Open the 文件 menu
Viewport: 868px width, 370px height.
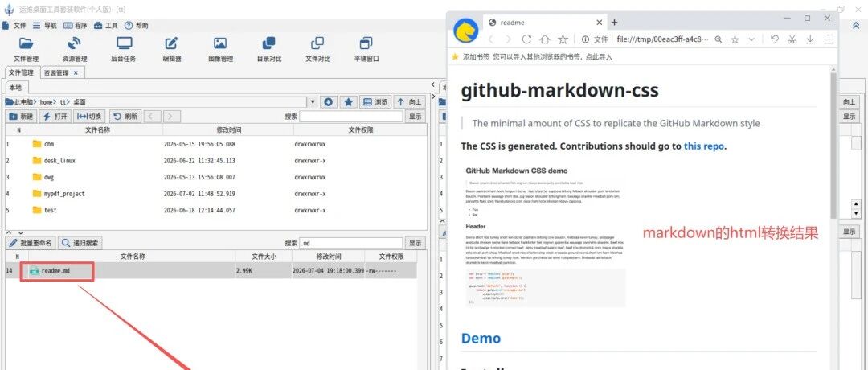pos(14,26)
